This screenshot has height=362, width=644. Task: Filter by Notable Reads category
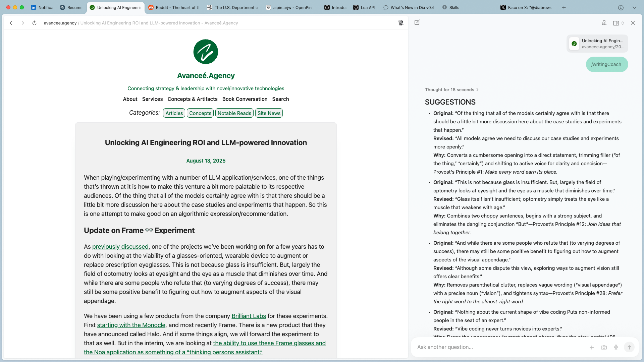[234, 113]
